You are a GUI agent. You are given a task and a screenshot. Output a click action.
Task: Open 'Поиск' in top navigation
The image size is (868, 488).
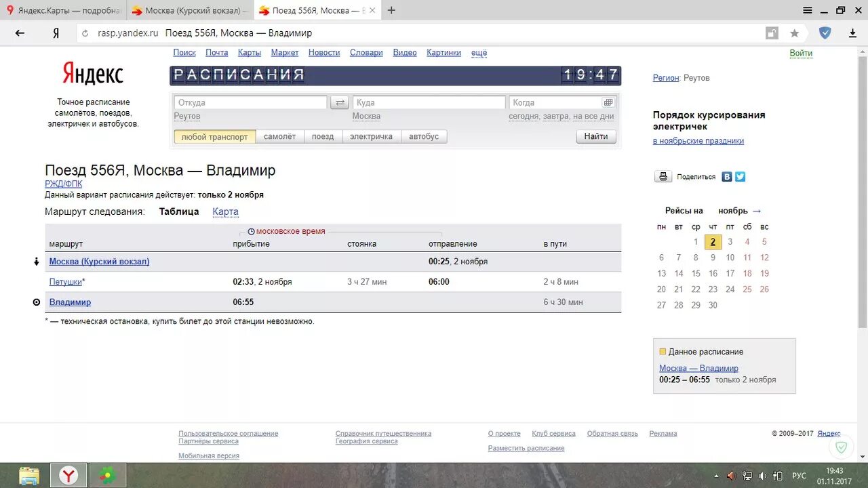coord(184,53)
